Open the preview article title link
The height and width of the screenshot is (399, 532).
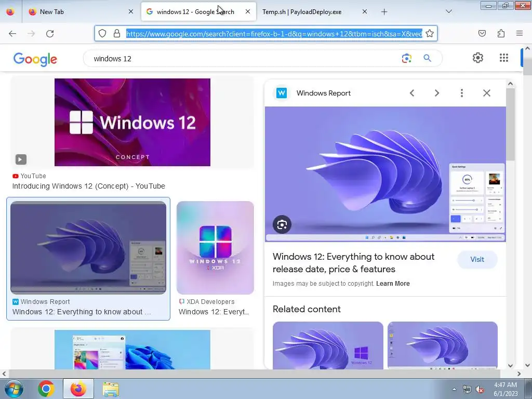point(353,262)
